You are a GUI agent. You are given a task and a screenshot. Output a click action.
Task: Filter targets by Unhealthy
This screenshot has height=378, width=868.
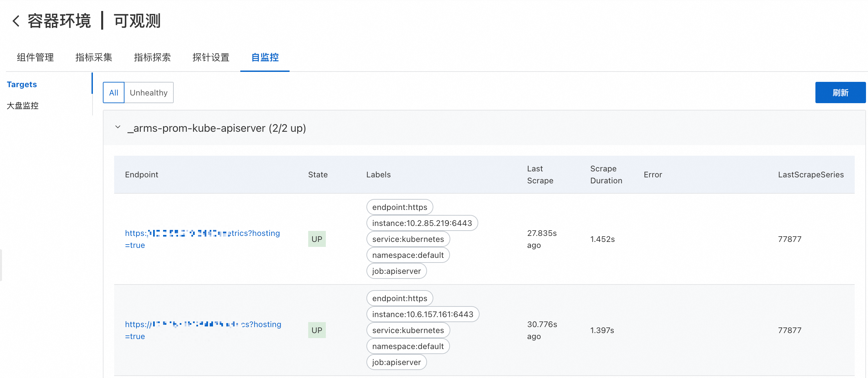[x=148, y=93]
